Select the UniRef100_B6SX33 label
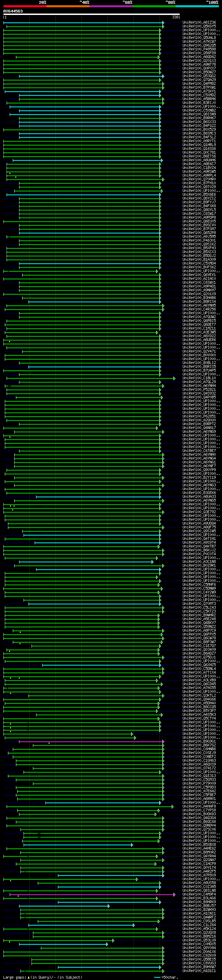This screenshot has width=222, height=980. click(x=199, y=122)
